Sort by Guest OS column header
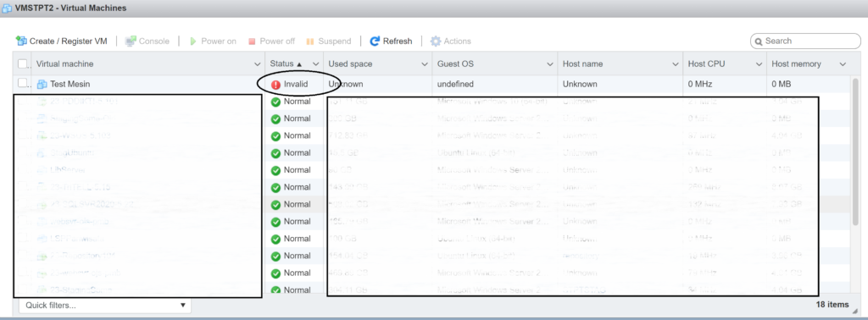The height and width of the screenshot is (320, 868). click(455, 64)
